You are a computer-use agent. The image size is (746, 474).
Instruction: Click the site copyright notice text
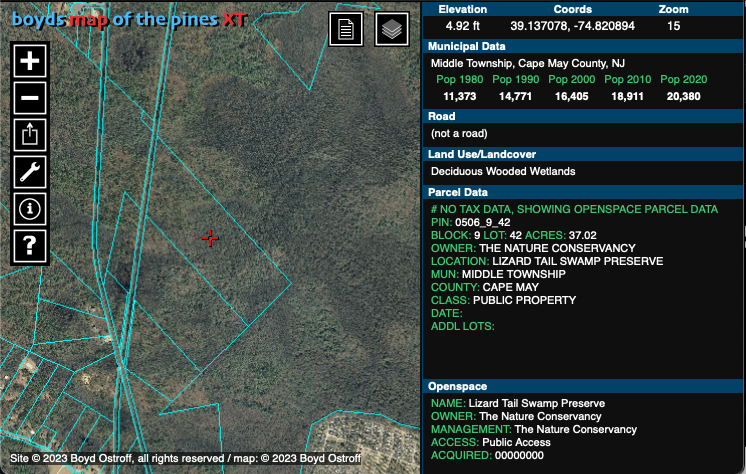(x=184, y=458)
